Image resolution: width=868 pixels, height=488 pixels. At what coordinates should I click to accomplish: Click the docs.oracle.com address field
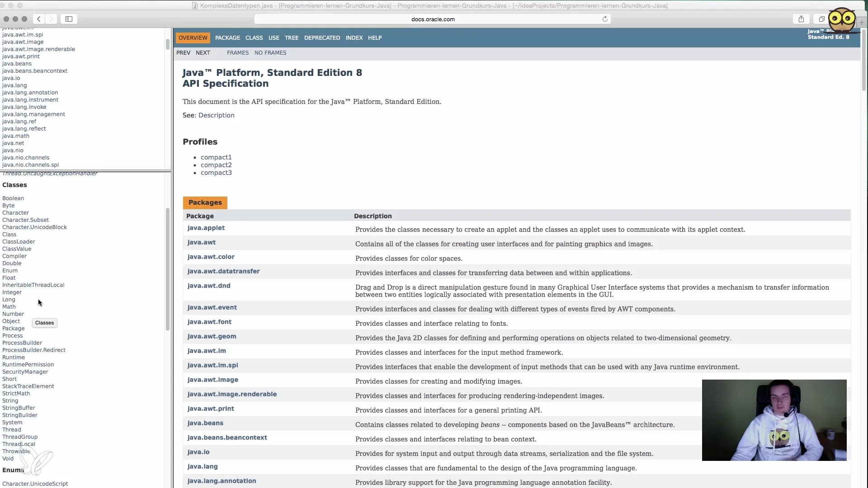[433, 19]
